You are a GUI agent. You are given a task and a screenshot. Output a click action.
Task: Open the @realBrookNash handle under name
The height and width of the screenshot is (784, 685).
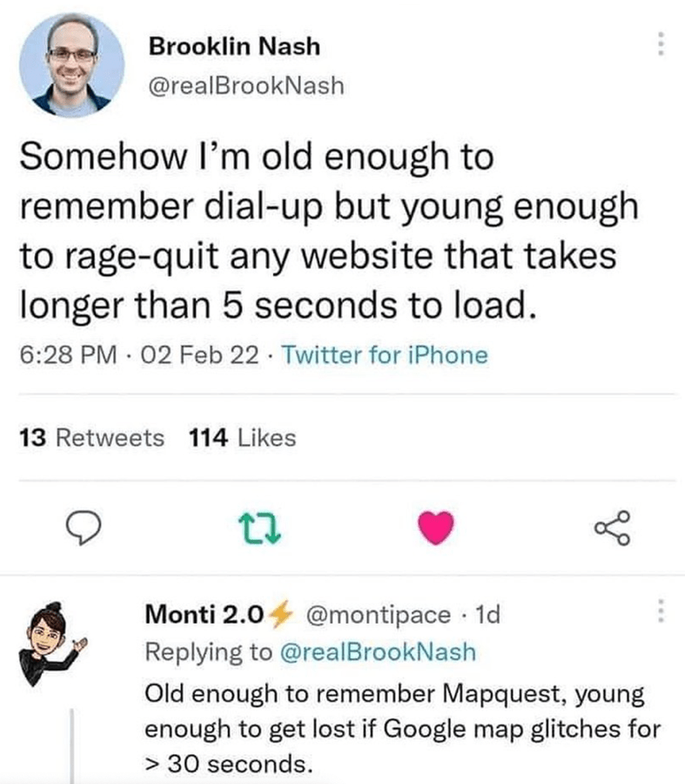click(247, 86)
